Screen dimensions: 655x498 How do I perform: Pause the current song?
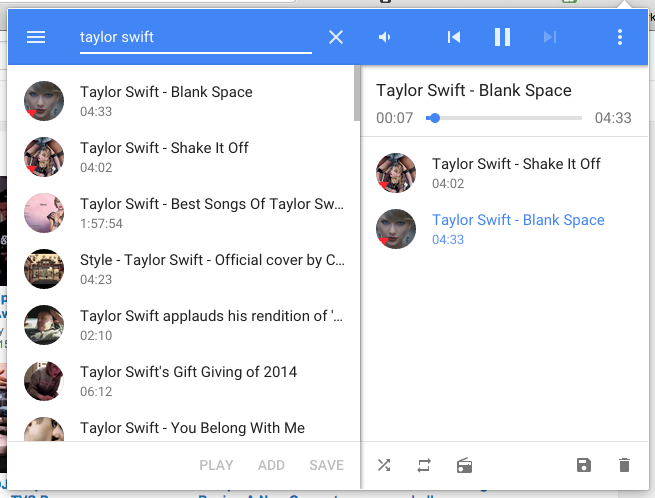coord(502,37)
